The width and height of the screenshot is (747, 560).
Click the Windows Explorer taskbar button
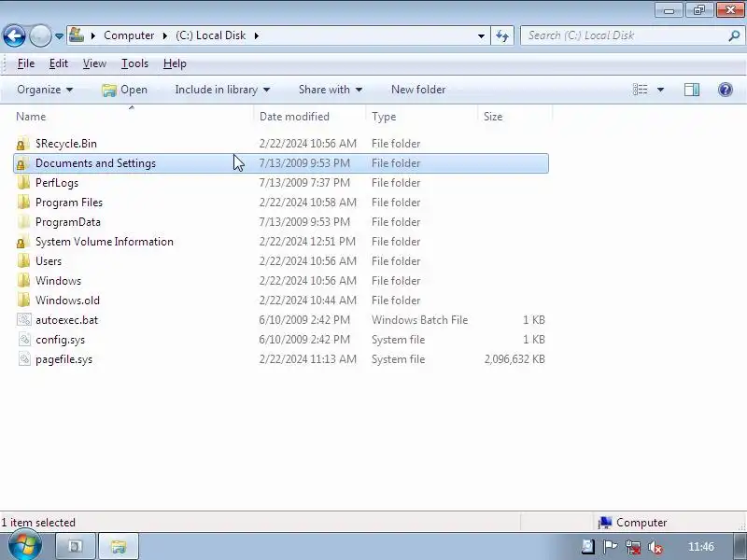coord(119,546)
